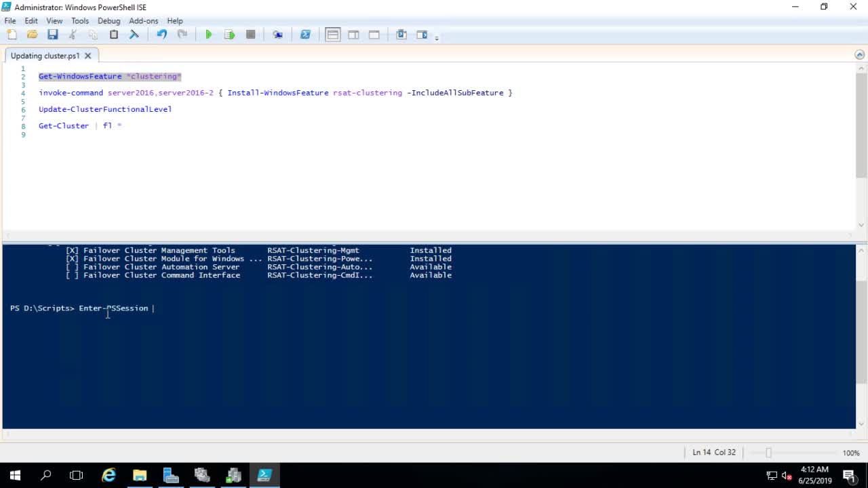The height and width of the screenshot is (488, 868).
Task: Clear the console pane with the toolbar icon
Action: (134, 35)
